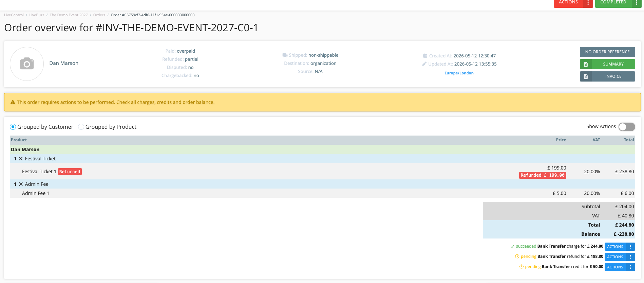644x283 pixels.
Task: Open three-dot menu for refund of £ 188.80
Action: click(x=630, y=257)
